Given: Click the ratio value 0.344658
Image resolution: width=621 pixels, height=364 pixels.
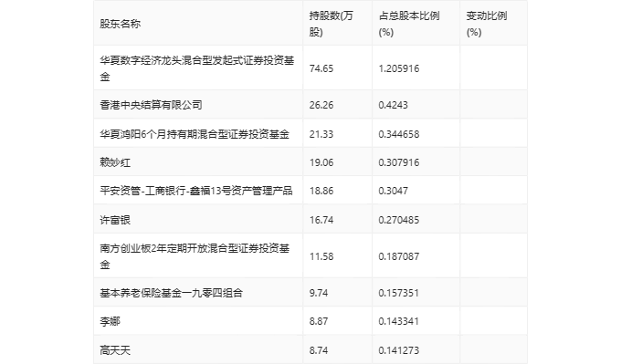Looking at the screenshot, I should pyautogui.click(x=399, y=134).
